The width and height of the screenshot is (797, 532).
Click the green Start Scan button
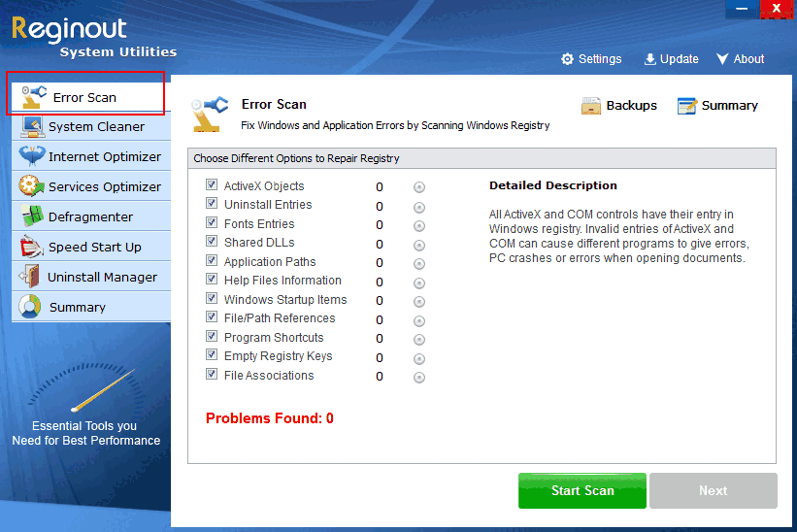coord(582,490)
